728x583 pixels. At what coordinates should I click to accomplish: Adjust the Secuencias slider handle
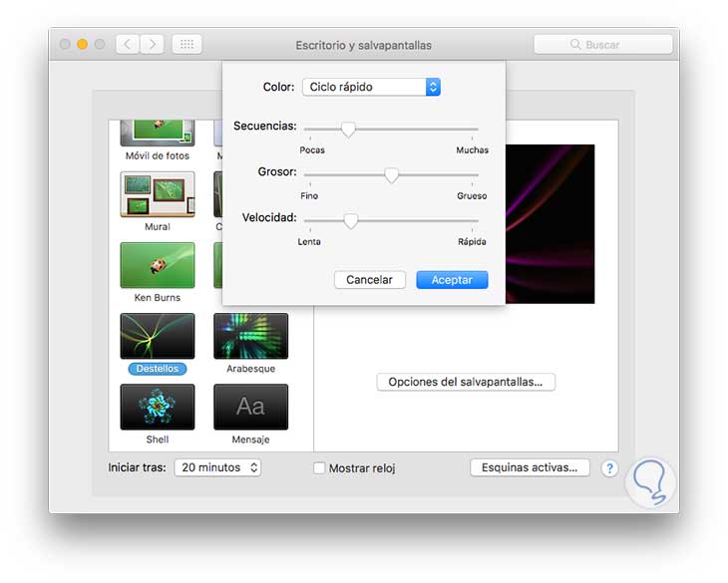pos(348,130)
